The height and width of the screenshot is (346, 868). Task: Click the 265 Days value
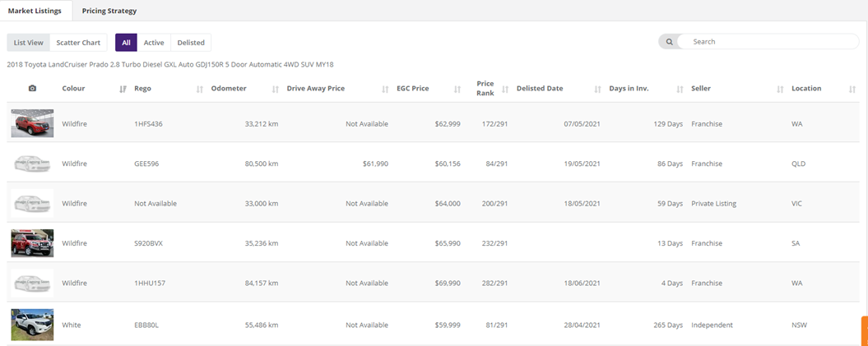pyautogui.click(x=668, y=325)
